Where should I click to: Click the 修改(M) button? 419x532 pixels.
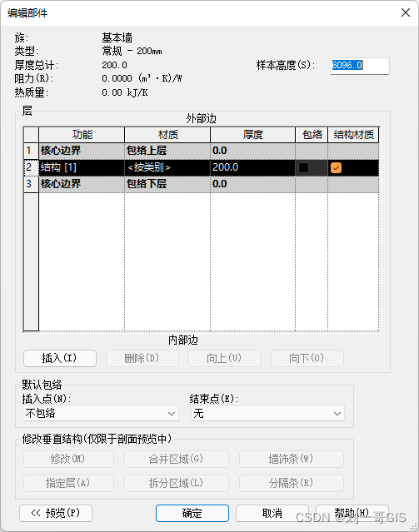(x=68, y=459)
